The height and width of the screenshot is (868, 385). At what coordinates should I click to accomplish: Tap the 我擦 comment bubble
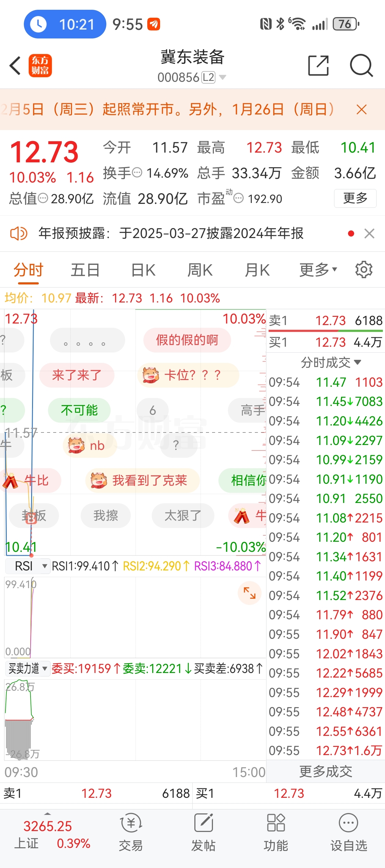(106, 515)
